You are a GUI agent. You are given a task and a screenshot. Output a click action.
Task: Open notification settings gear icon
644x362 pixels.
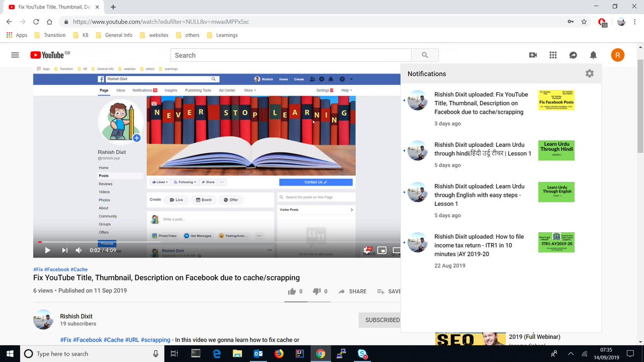[589, 73]
